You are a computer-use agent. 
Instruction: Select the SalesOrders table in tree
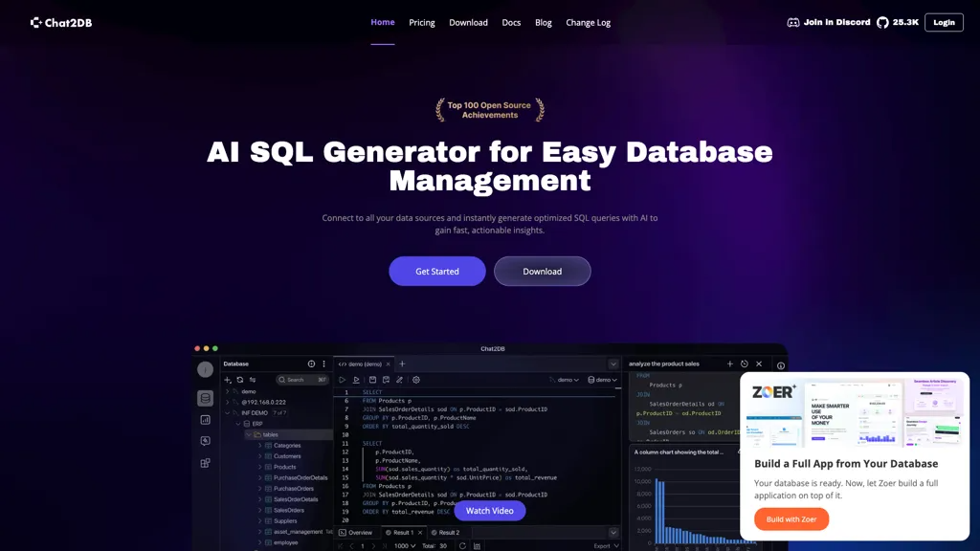click(x=289, y=511)
